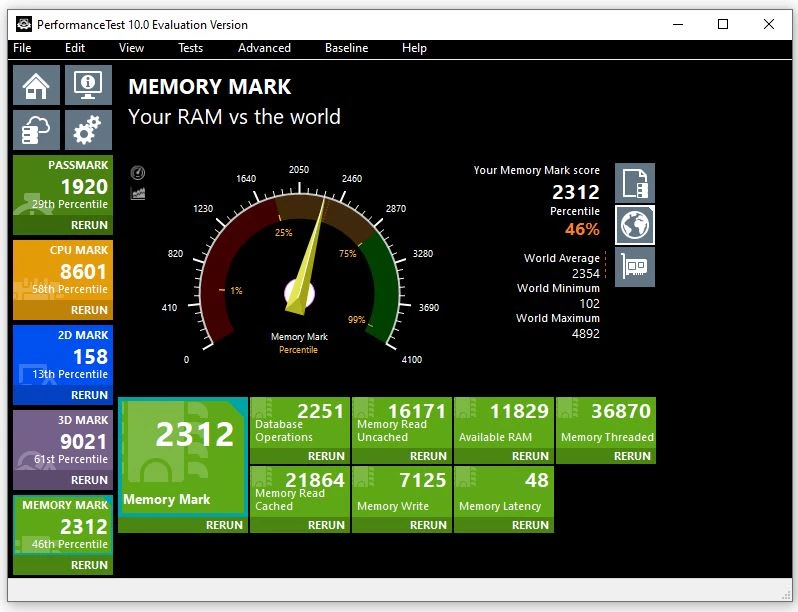The width and height of the screenshot is (798, 612).
Task: Click the Memory Latency 48 tile
Action: point(504,492)
